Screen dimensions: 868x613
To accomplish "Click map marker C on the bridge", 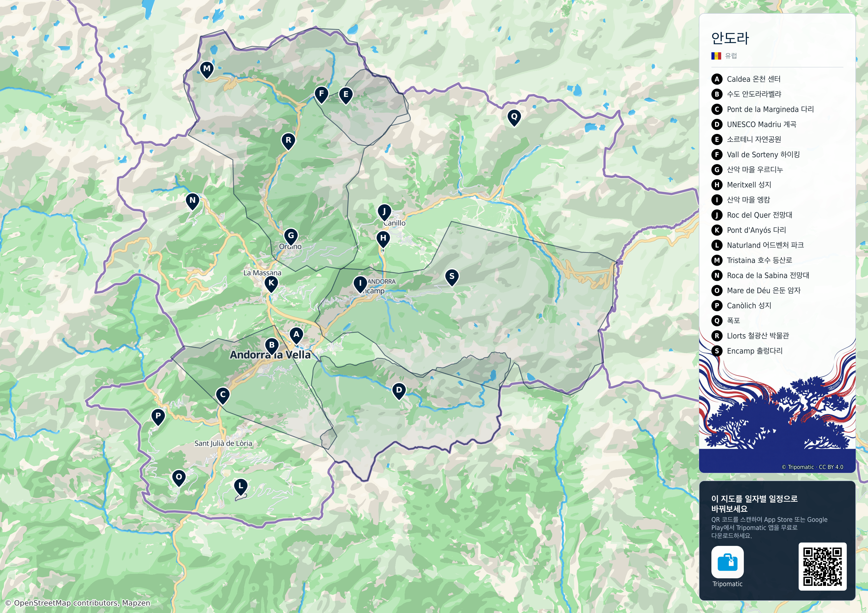I will tap(223, 395).
